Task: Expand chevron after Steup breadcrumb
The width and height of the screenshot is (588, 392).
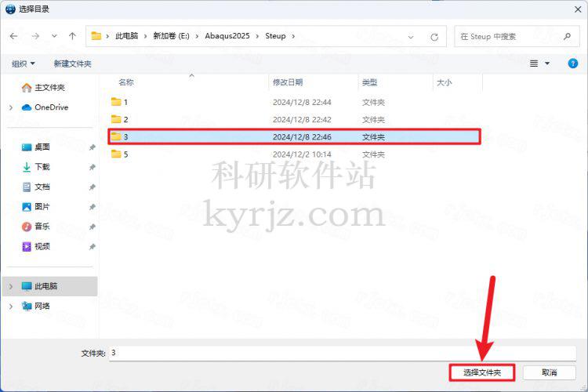Action: (x=293, y=36)
